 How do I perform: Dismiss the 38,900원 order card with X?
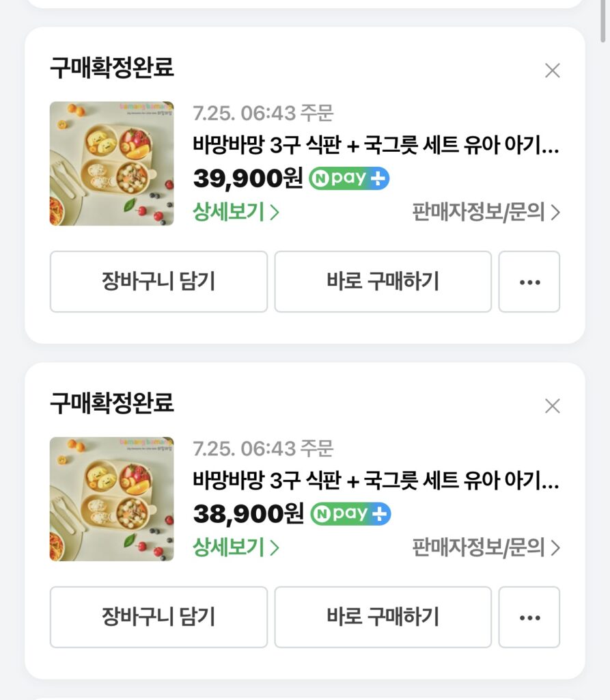(x=553, y=406)
